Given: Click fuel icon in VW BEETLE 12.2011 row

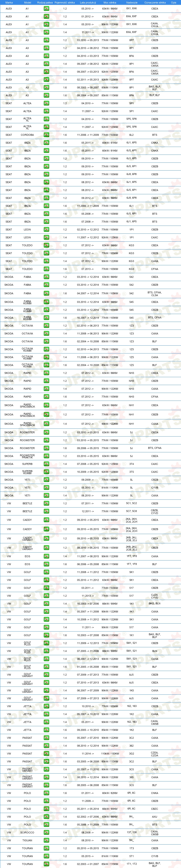Looking at the screenshot, I should pos(46,511).
